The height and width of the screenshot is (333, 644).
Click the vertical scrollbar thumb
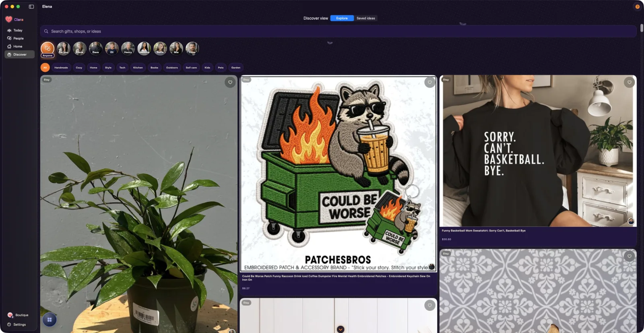tap(642, 28)
